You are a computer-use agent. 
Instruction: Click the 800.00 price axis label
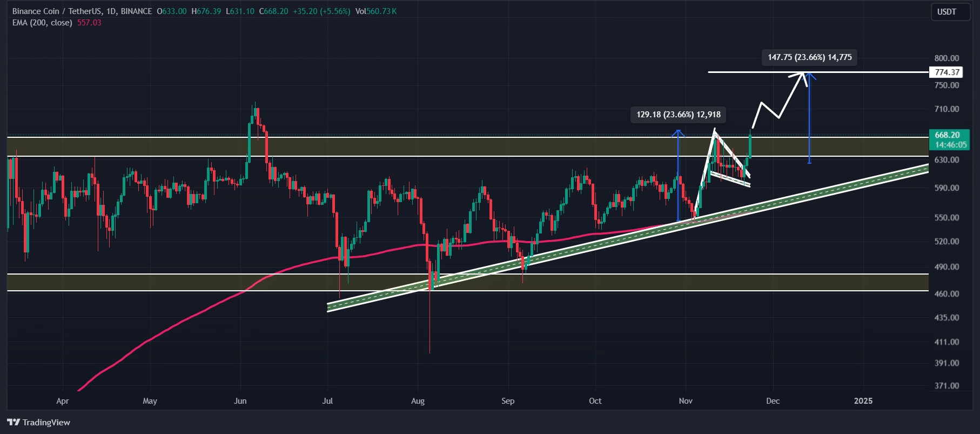point(947,58)
